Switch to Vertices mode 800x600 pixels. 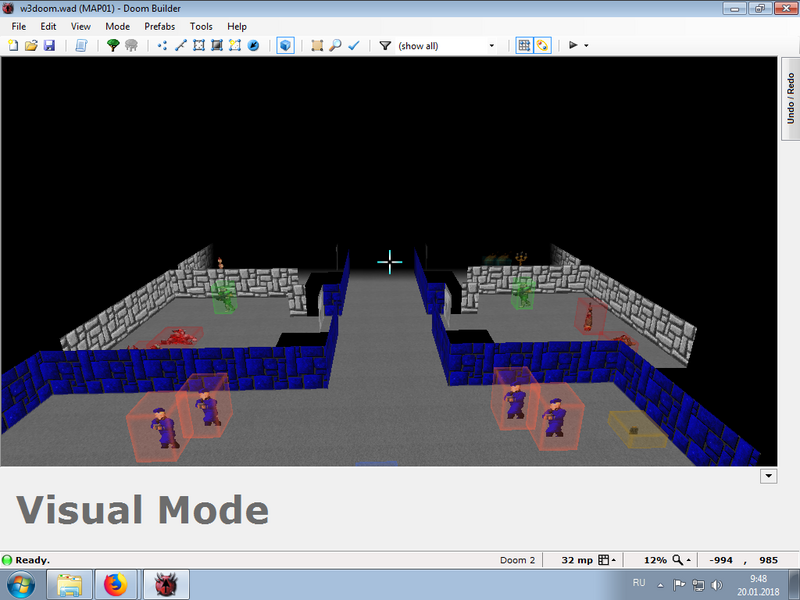(163, 45)
